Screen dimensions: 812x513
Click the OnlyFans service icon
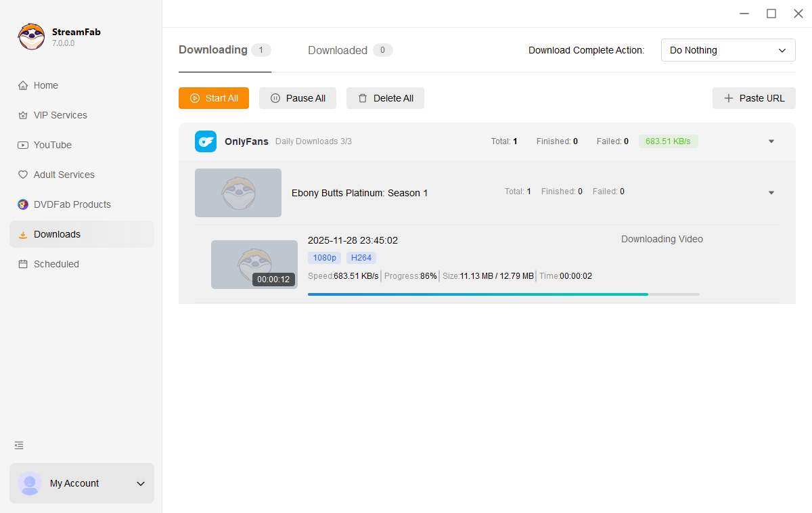(206, 141)
